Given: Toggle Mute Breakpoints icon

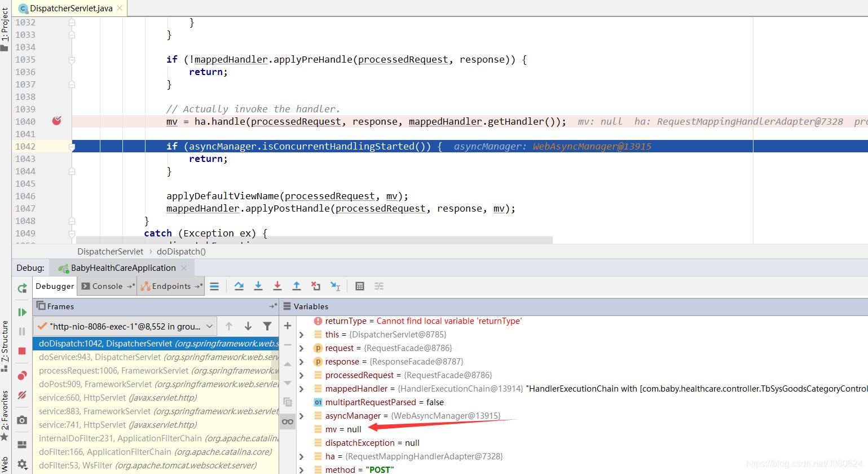Looking at the screenshot, I should pos(22,395).
